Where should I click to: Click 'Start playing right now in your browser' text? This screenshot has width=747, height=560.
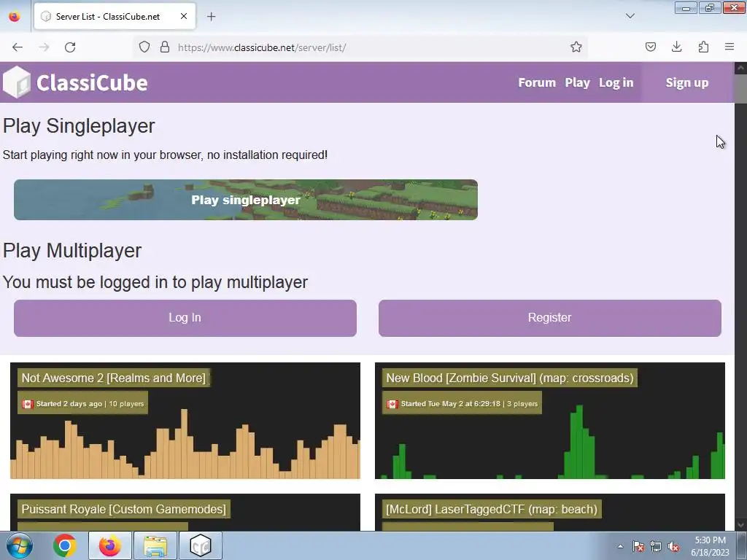[165, 155]
